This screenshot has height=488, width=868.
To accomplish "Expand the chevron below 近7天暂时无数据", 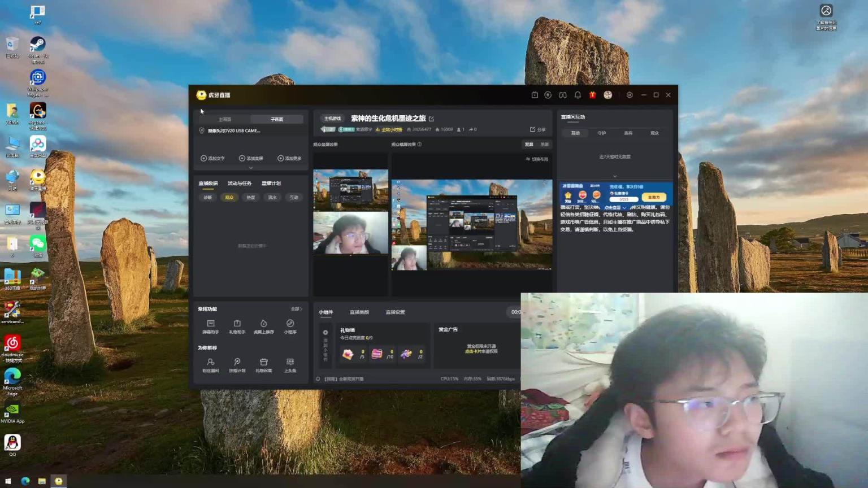I will [x=615, y=176].
